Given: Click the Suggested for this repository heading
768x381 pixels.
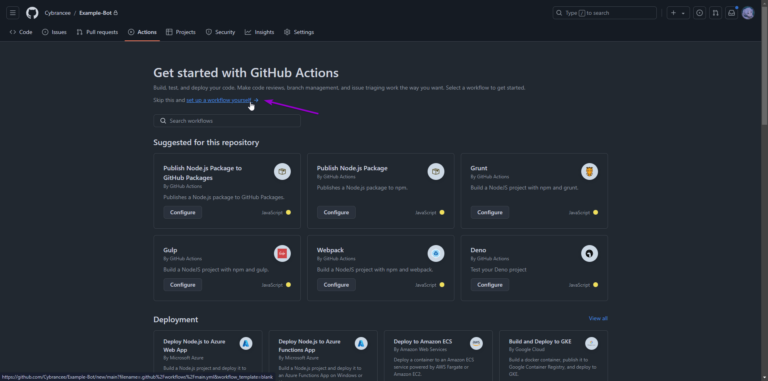Looking at the screenshot, I should click(x=206, y=143).
